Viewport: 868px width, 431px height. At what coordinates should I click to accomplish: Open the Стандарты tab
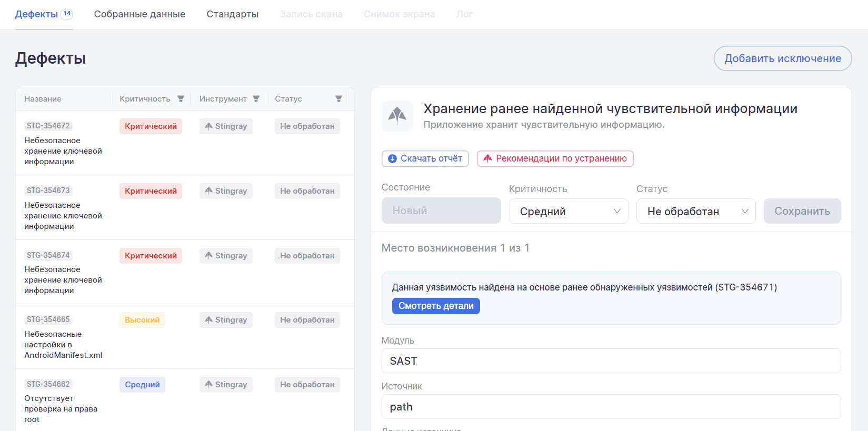[232, 14]
